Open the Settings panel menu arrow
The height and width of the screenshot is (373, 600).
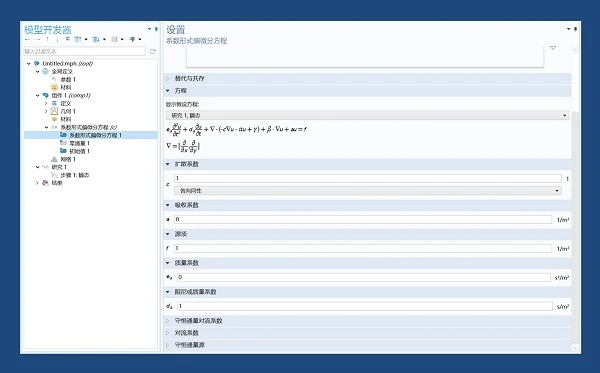(569, 29)
